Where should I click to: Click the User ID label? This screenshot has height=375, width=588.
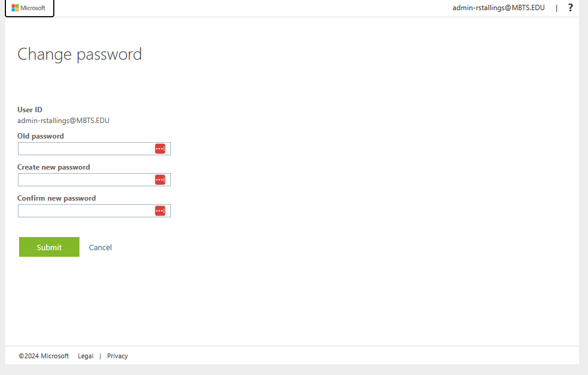30,110
